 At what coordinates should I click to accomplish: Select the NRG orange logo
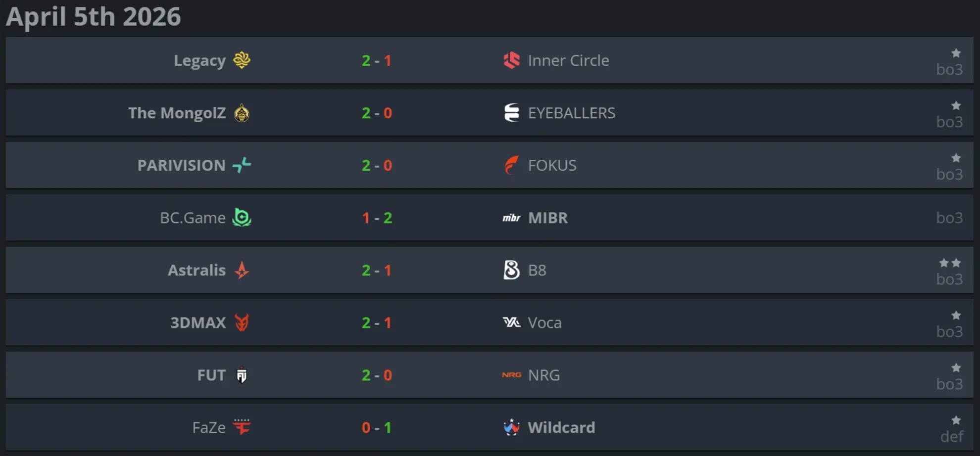coord(513,375)
